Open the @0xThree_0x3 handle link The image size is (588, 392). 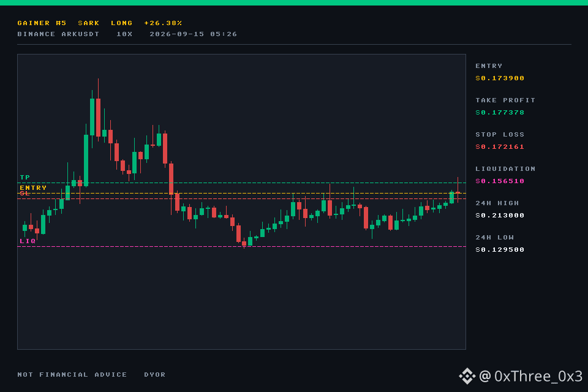click(x=530, y=376)
